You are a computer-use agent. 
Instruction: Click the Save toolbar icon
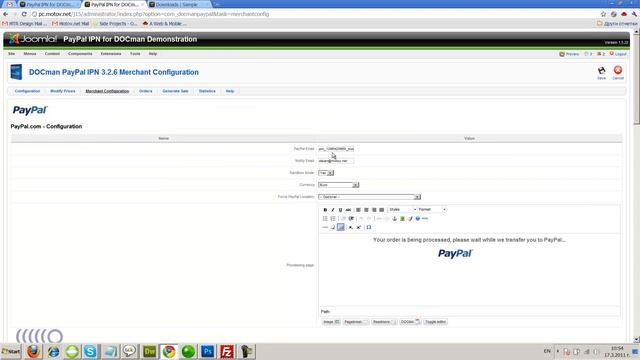(x=601, y=72)
